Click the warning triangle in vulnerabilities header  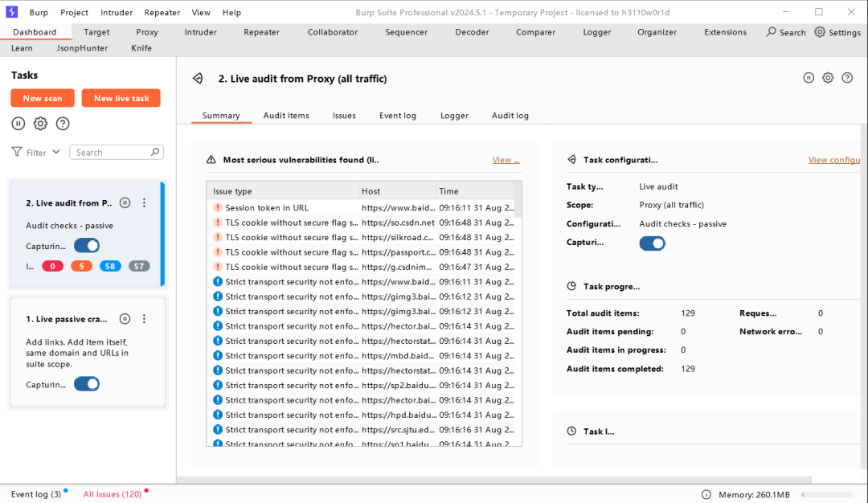coord(211,159)
